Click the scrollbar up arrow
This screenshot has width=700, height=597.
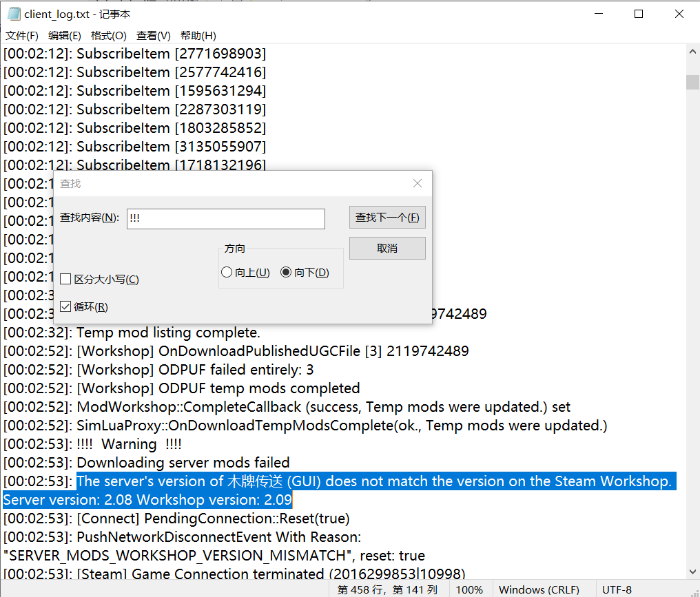[692, 52]
